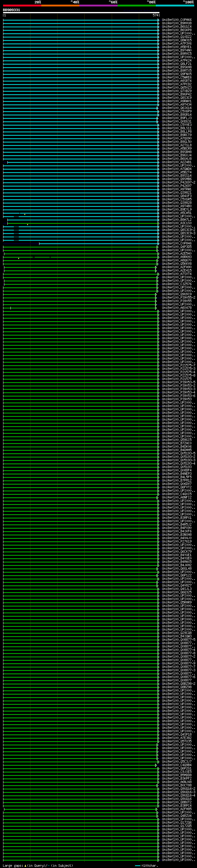Select the UniRef100_B8LLP8 label
Viewport: 197px width, 868px height.
point(177,132)
